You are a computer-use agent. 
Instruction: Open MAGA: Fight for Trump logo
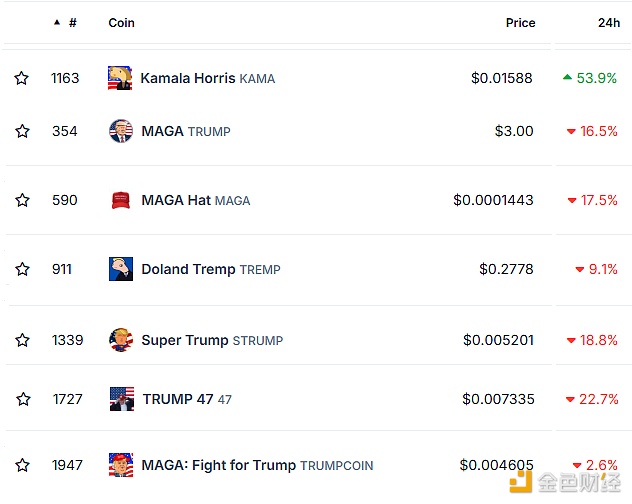pyautogui.click(x=121, y=465)
